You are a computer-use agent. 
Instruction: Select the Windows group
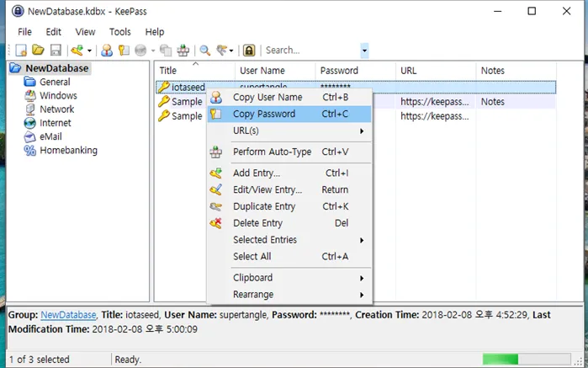tap(58, 95)
